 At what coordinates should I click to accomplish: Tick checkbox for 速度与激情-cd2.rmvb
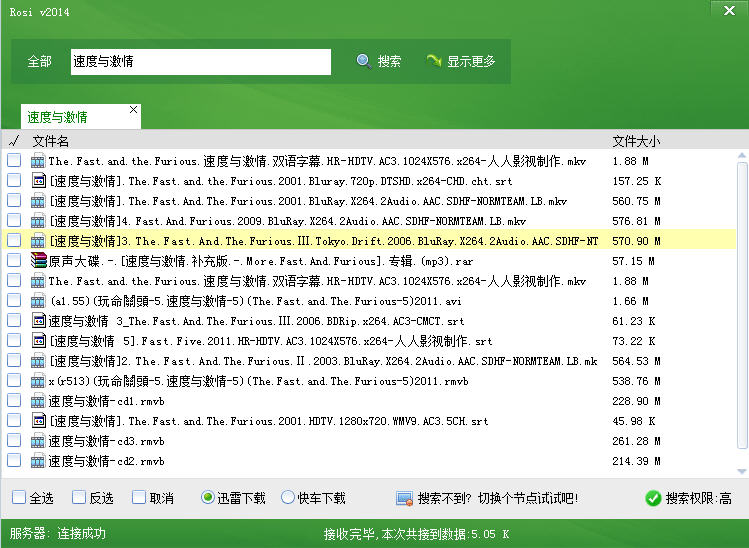(14, 460)
